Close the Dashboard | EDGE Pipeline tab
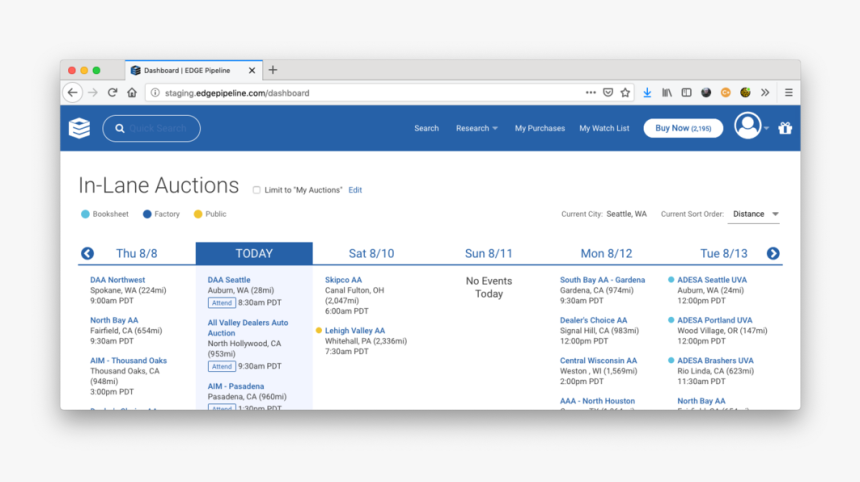860x482 pixels. 252,70
